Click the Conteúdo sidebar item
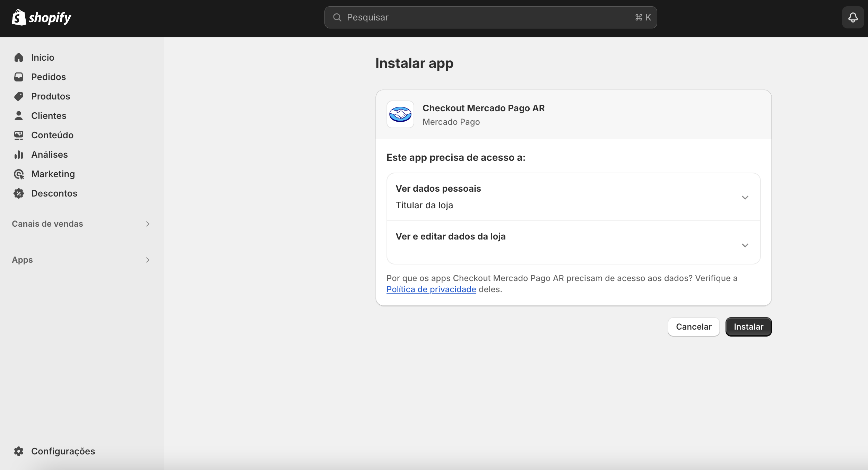The height and width of the screenshot is (470, 868). click(52, 134)
